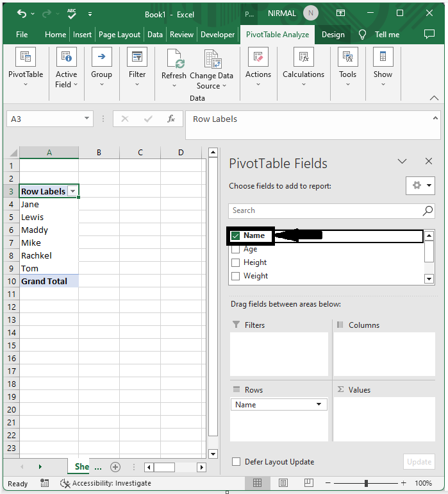This screenshot has width=448, height=494.
Task: Click the Tell me lightbulb icon
Action: 362,35
